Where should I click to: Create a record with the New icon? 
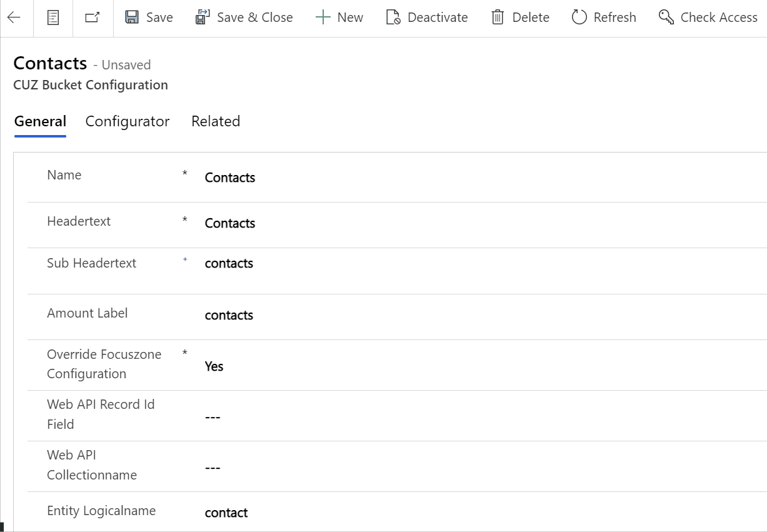[339, 17]
